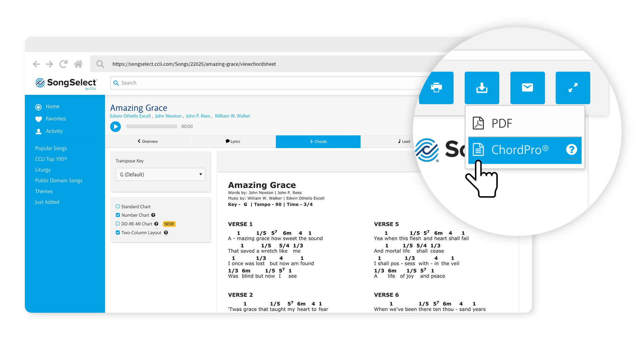
Task: Click the SongSelect search field
Action: point(268,83)
